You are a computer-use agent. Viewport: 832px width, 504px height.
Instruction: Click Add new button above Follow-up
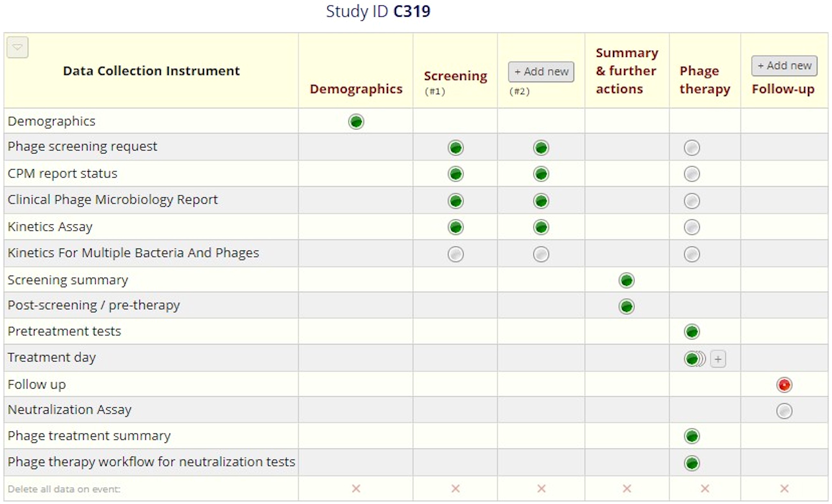(x=784, y=65)
